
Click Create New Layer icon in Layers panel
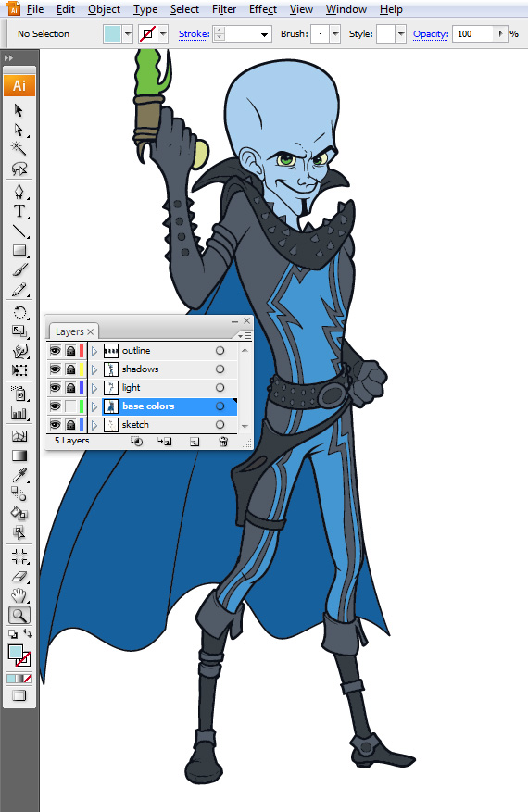pyautogui.click(x=195, y=442)
